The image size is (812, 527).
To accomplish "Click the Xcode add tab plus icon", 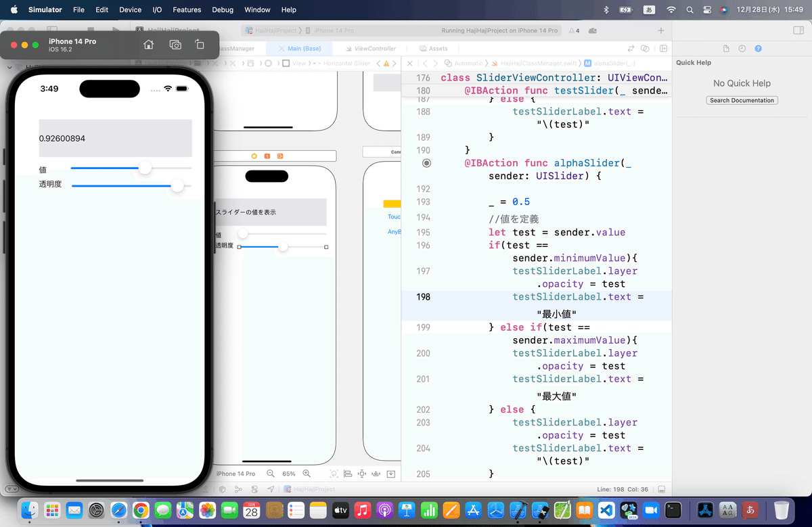I will (661, 30).
